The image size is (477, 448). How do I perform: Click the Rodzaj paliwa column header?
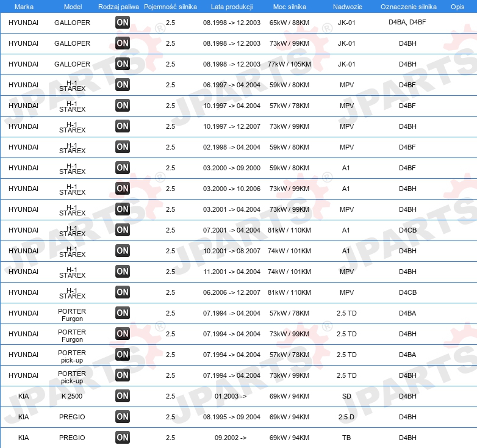[x=118, y=7]
